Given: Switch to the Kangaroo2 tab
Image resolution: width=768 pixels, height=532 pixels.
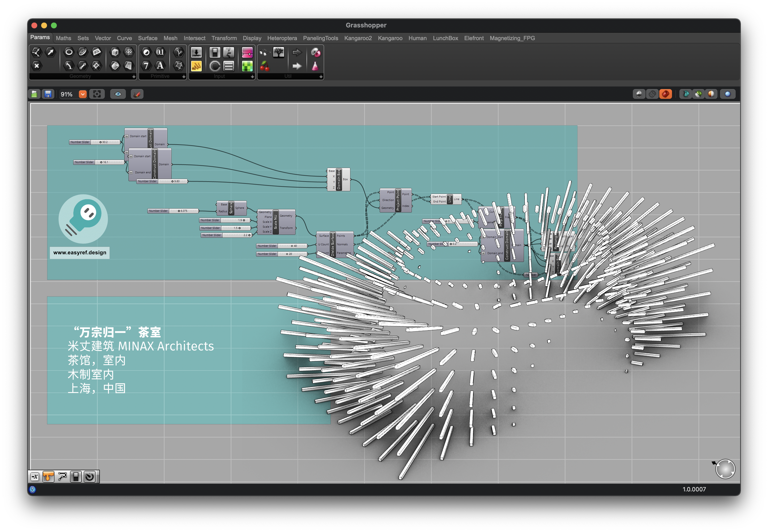Looking at the screenshot, I should point(358,38).
